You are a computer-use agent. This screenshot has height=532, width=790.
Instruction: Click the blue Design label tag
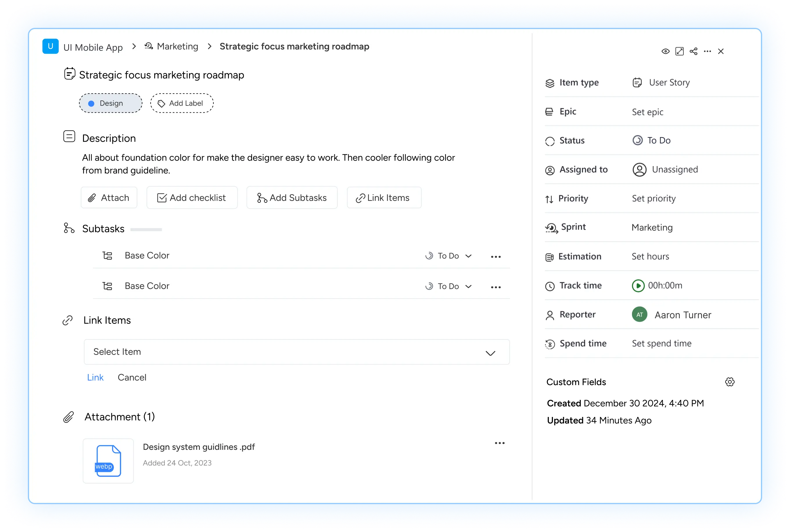[111, 103]
